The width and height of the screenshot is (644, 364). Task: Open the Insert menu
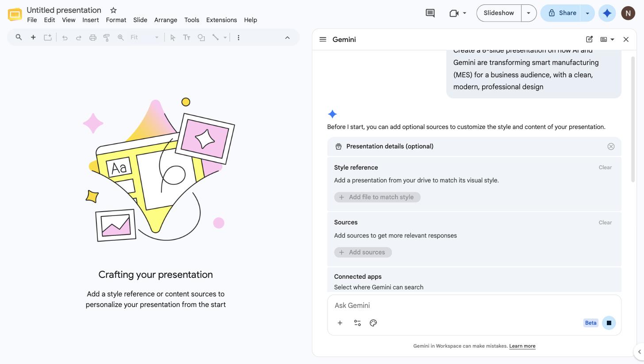tap(91, 20)
